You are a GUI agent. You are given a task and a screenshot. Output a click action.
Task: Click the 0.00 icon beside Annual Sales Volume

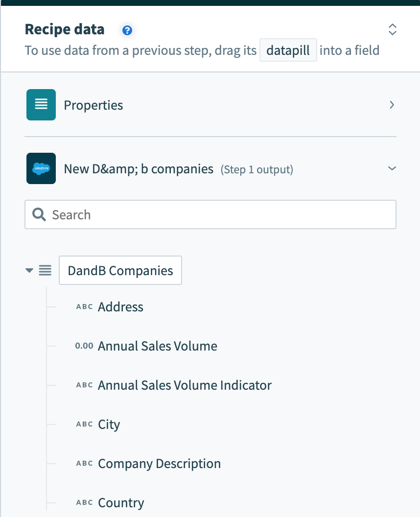84,346
